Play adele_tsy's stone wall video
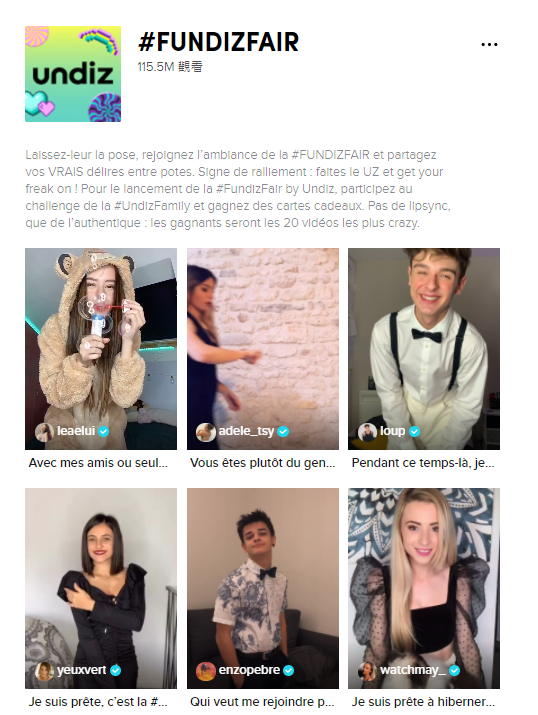This screenshot has height=715, width=538. click(263, 349)
